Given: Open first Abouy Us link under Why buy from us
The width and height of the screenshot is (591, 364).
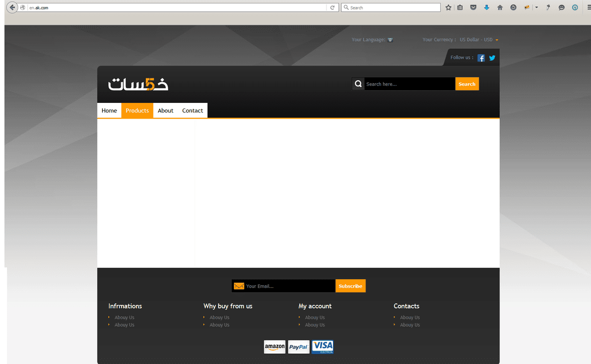Looking at the screenshot, I should (x=220, y=317).
